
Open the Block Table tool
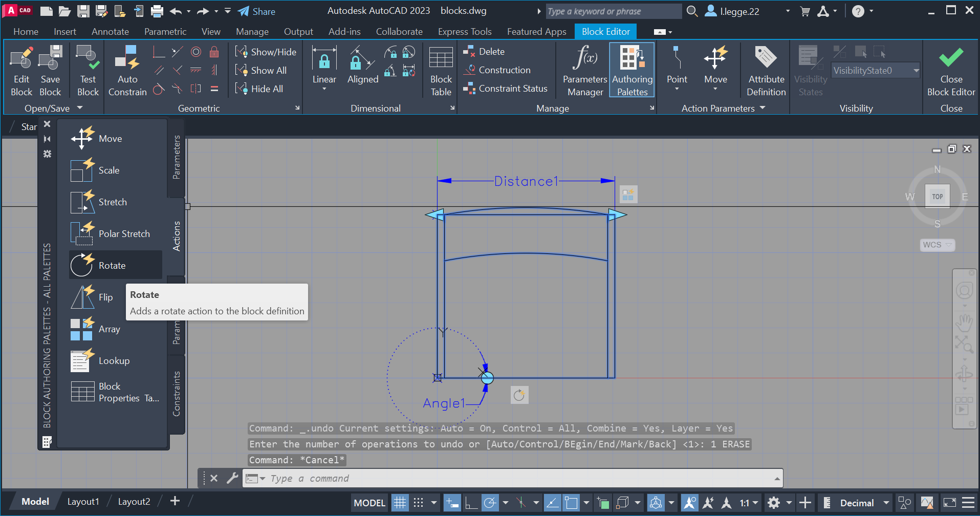441,71
